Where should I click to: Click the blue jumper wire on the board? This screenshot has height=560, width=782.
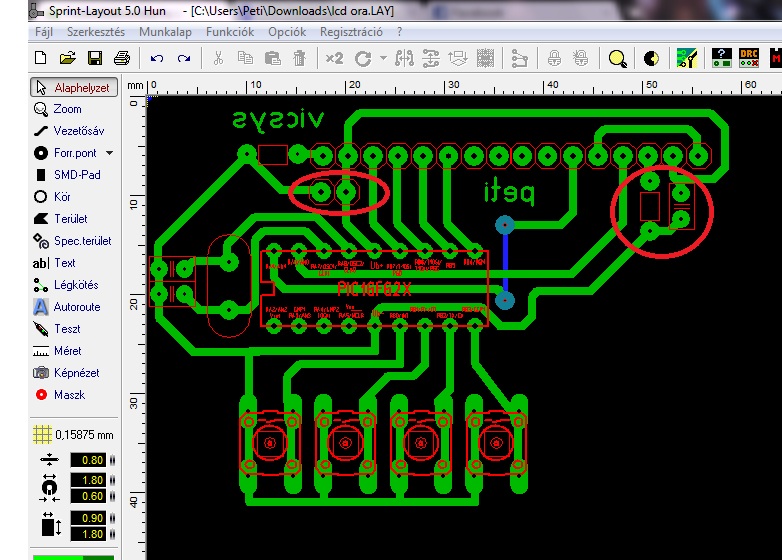pyautogui.click(x=505, y=263)
